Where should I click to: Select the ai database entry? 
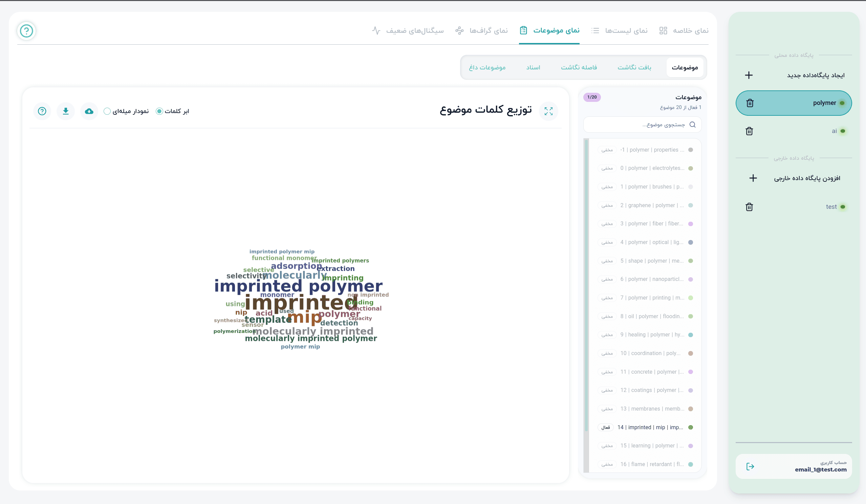(x=794, y=131)
